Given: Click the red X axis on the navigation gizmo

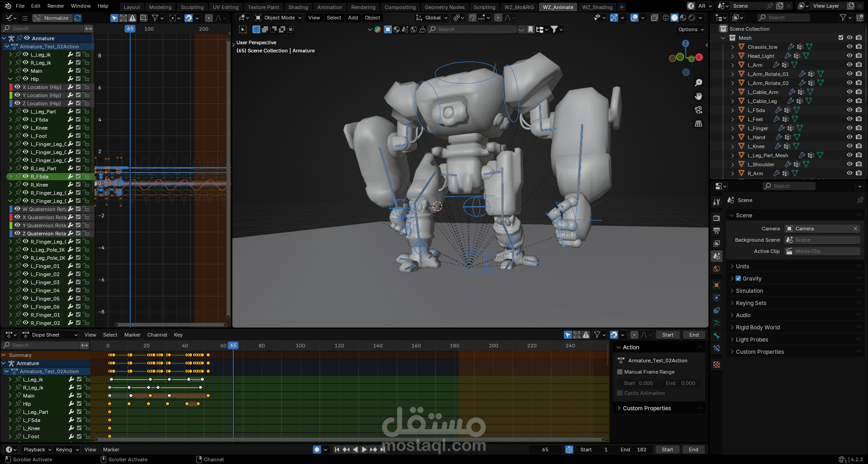Looking at the screenshot, I should point(699,57).
